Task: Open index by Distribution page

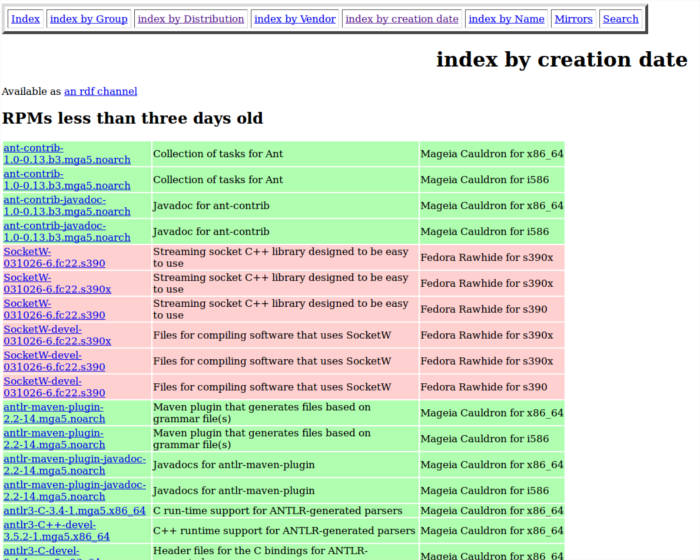Action: tap(191, 19)
